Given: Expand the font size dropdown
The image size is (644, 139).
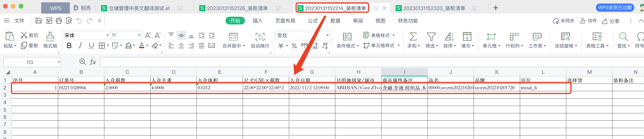Looking at the screenshot, I should [139, 35].
